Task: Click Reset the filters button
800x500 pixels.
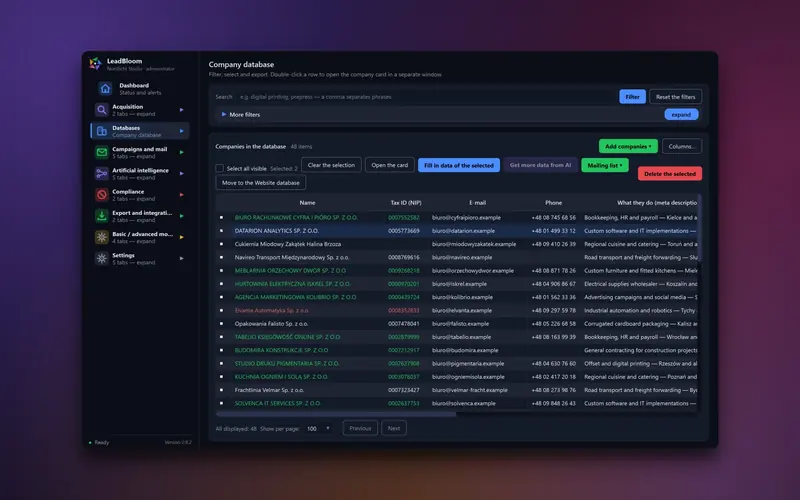Action: pyautogui.click(x=676, y=96)
